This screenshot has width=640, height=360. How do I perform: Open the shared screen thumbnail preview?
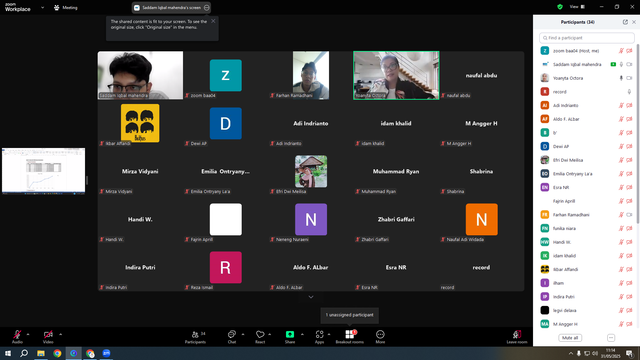(44, 171)
